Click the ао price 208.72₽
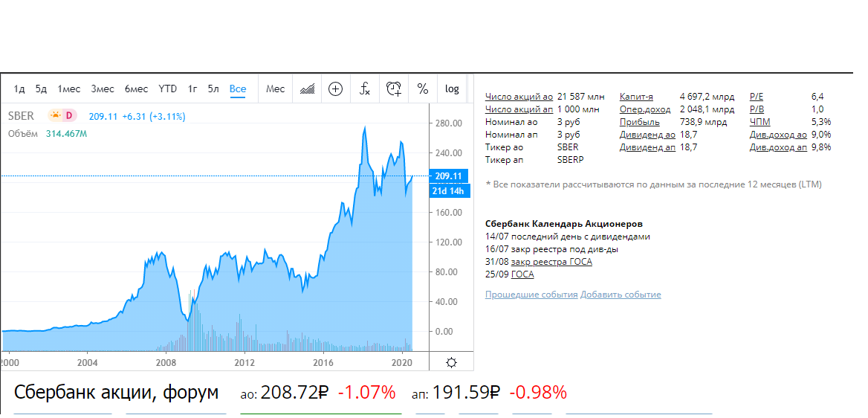The width and height of the screenshot is (868, 418). pyautogui.click(x=294, y=393)
